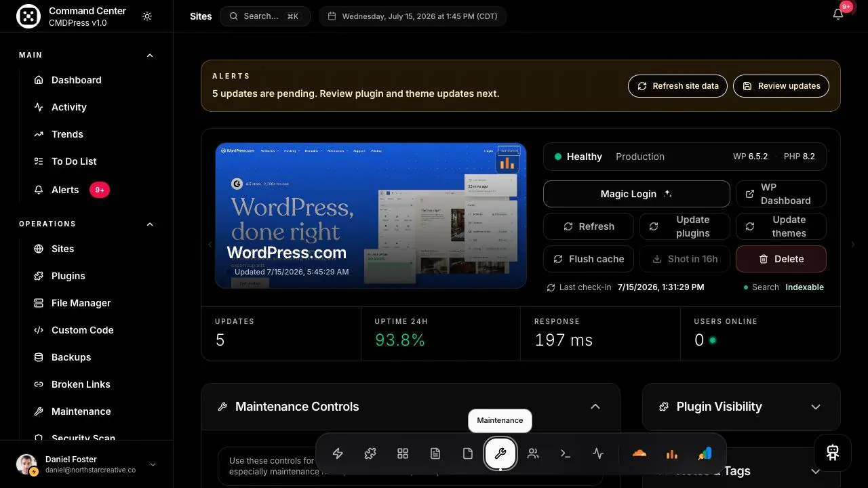The height and width of the screenshot is (488, 868).
Task: Click the Refresh site button
Action: click(x=589, y=226)
